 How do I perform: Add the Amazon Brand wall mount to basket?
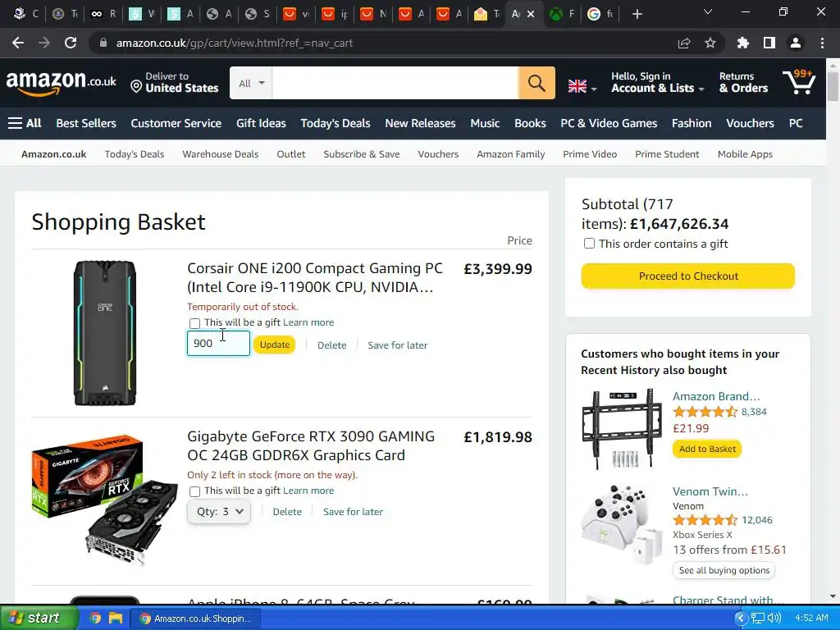point(707,449)
